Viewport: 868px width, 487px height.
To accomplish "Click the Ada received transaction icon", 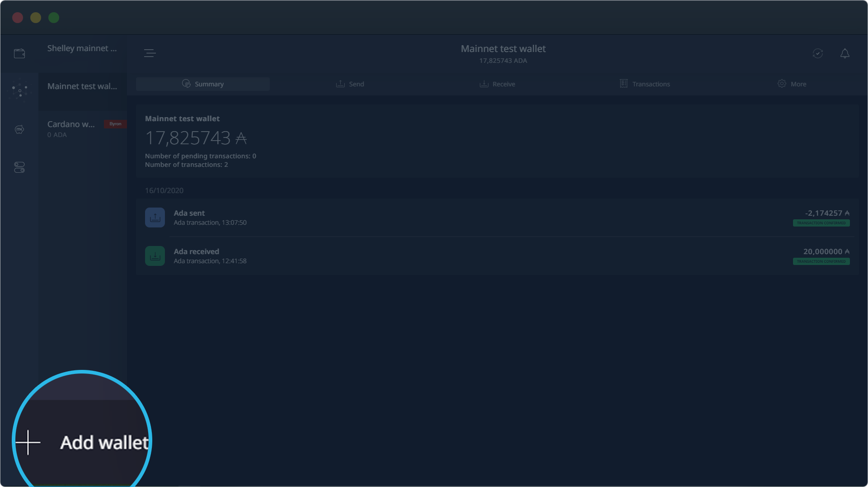I will tap(155, 256).
